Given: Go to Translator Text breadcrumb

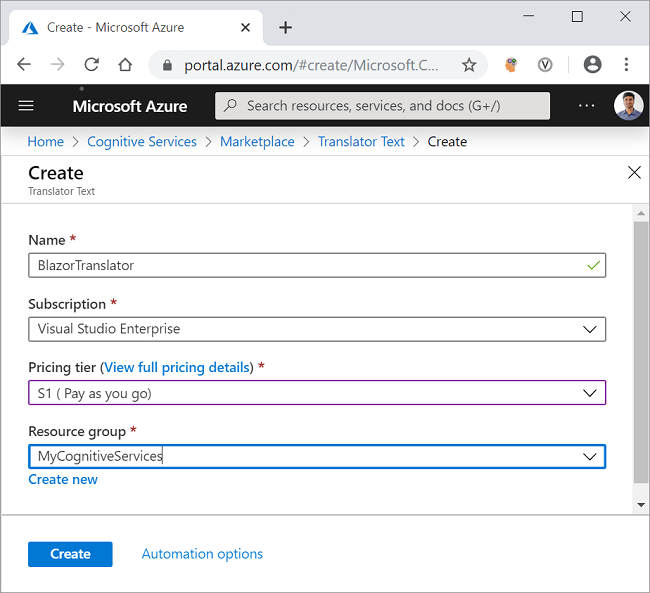Looking at the screenshot, I should click(361, 141).
